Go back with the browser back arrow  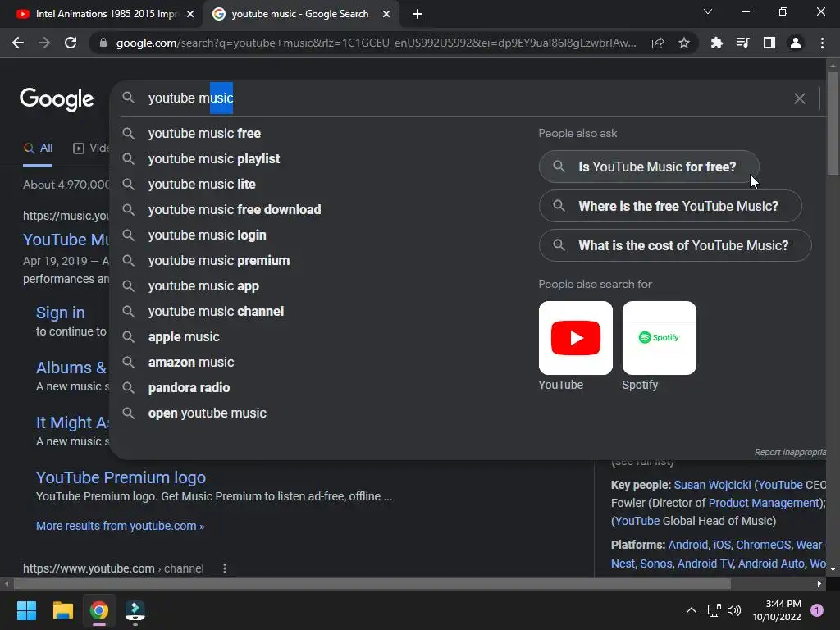pyautogui.click(x=18, y=43)
